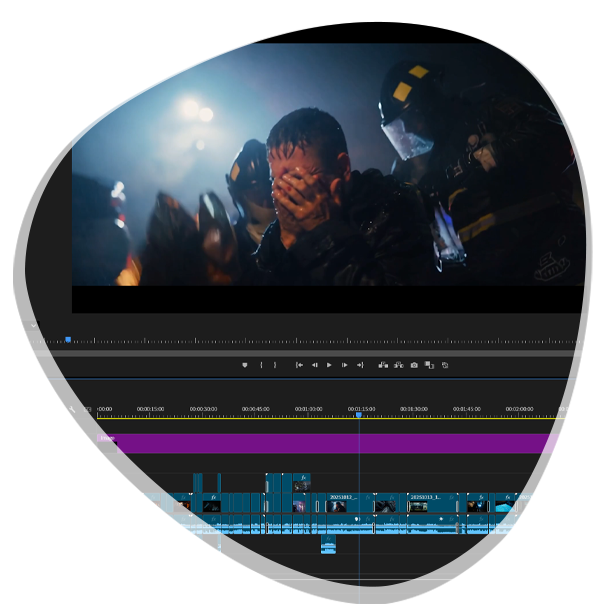
Task: Add a marker using the transport bar marker icon
Action: tap(244, 365)
